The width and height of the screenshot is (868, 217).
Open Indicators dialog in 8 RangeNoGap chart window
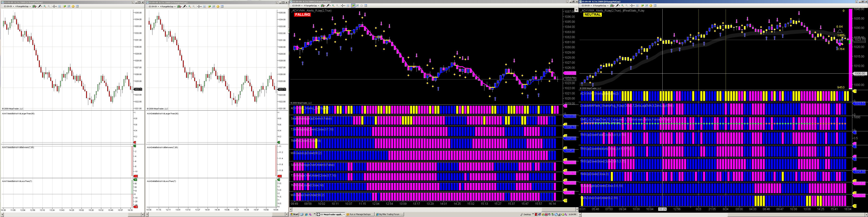(x=647, y=6)
